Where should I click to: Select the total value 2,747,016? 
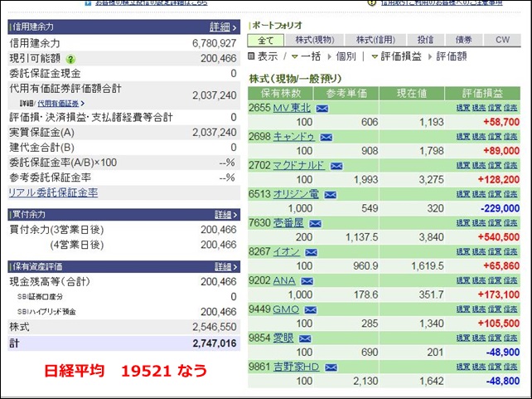[215, 343]
